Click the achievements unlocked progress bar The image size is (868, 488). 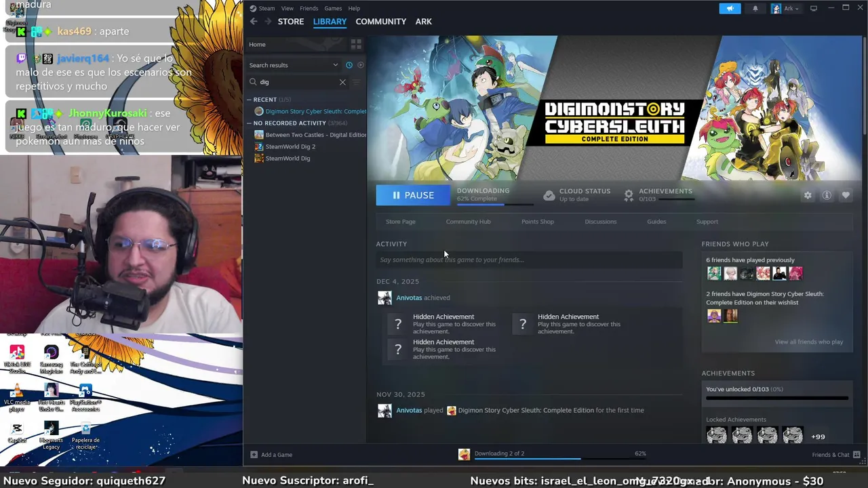pos(777,399)
